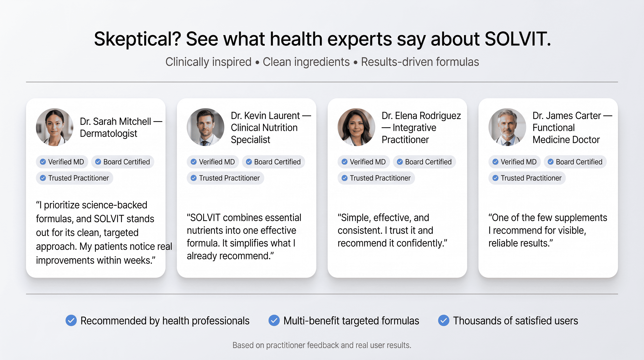The width and height of the screenshot is (644, 360).
Task: Click the checkmark icon beside Thousands of satisfied users
Action: [x=444, y=320]
